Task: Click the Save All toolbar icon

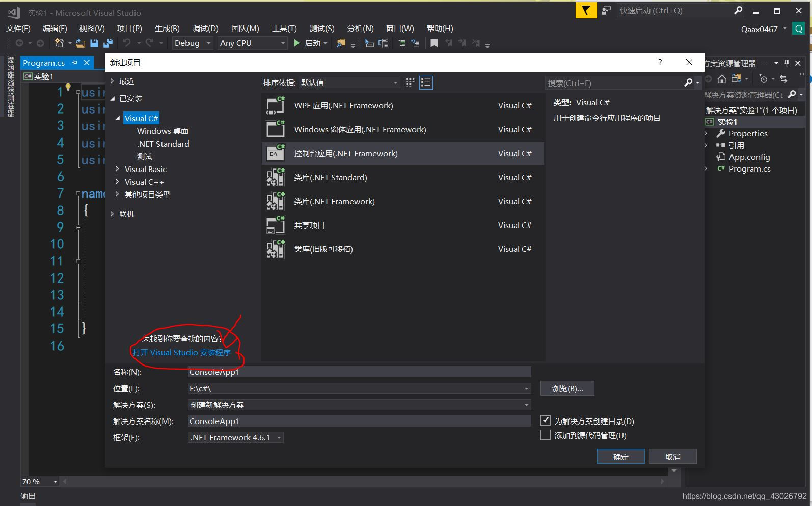Action: point(107,43)
